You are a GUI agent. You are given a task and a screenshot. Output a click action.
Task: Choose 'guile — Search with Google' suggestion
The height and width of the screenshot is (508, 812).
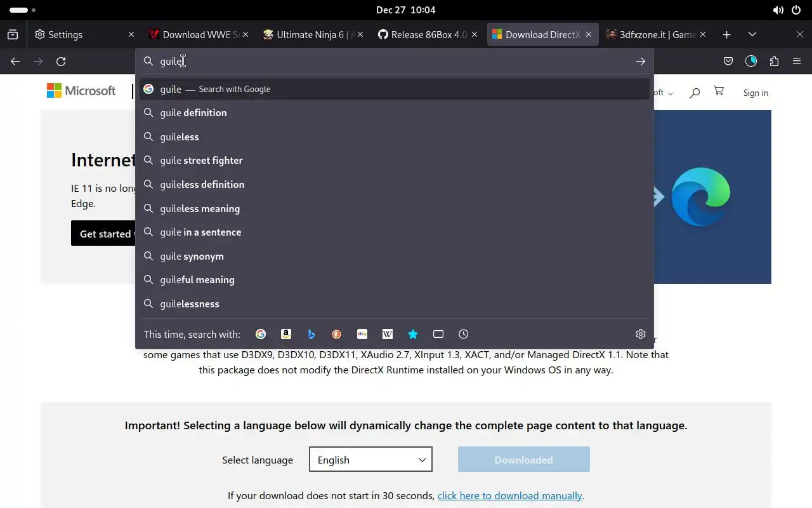point(395,89)
